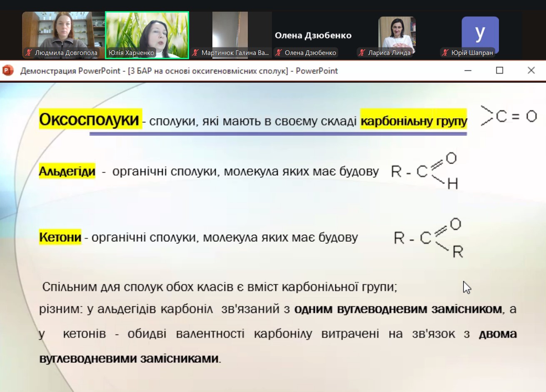
Task: Click the muted mic icon by Олена Дзюбенко label
Action: point(279,53)
